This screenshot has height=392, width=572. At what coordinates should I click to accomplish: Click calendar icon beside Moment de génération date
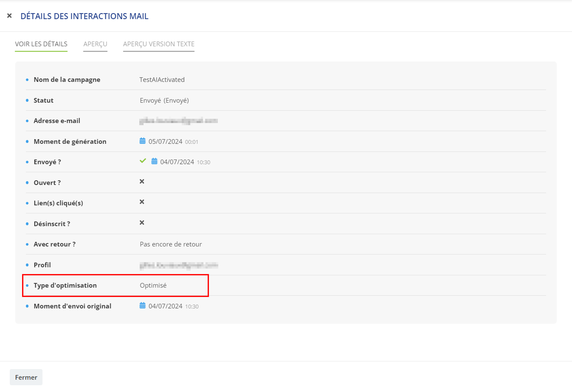tap(143, 141)
